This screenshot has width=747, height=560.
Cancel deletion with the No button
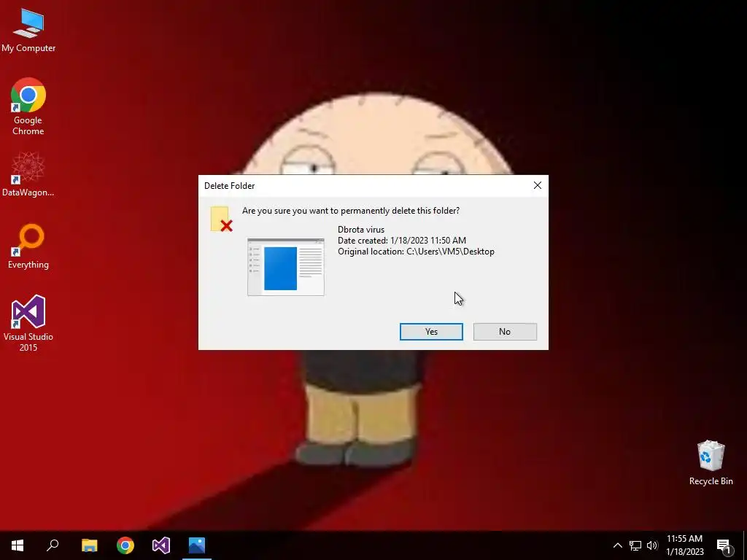(505, 332)
